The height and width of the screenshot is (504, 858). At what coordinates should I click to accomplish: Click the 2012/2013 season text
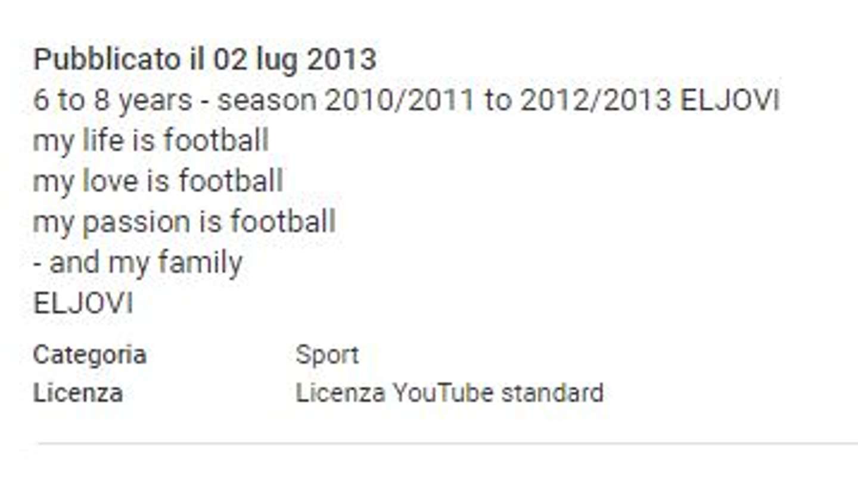tap(596, 100)
